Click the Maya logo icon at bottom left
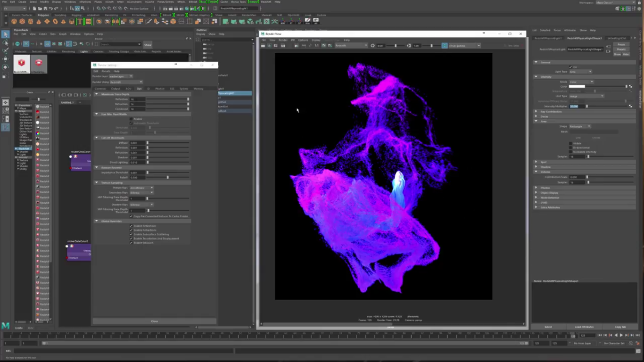This screenshot has height=362, width=644. click(5, 326)
